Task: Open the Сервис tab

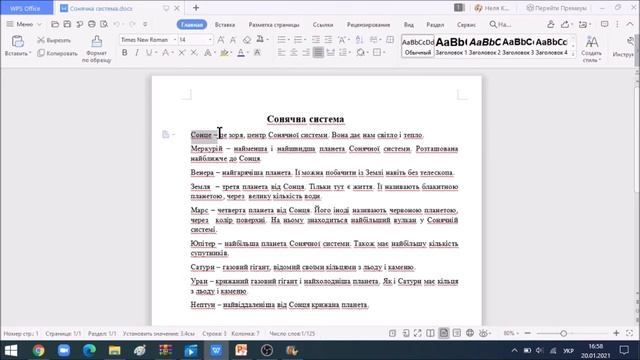Action: (x=466, y=24)
